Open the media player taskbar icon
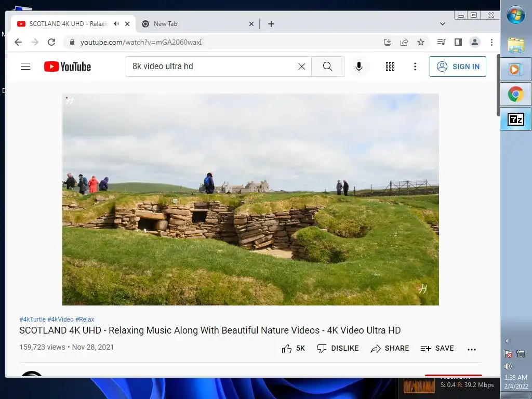 [x=516, y=69]
